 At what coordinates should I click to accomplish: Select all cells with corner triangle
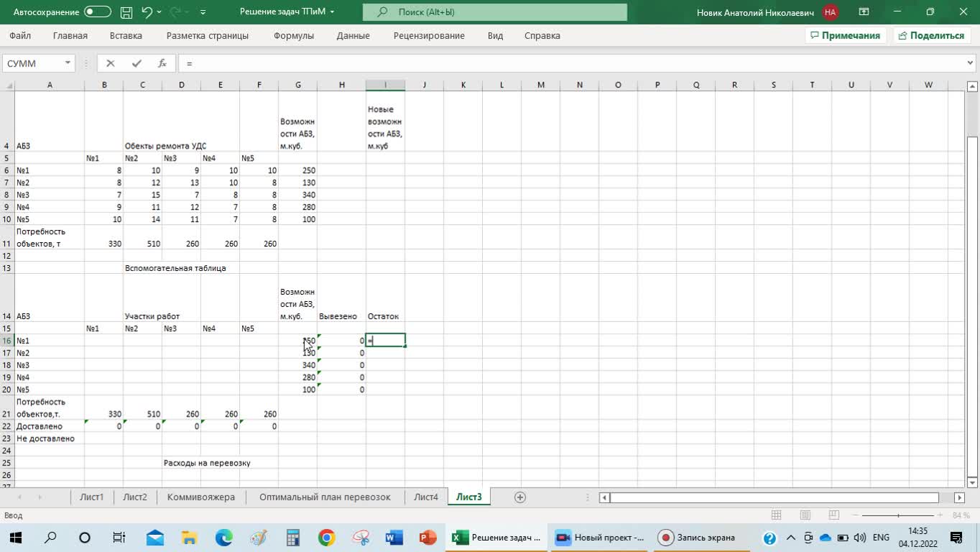click(8, 85)
